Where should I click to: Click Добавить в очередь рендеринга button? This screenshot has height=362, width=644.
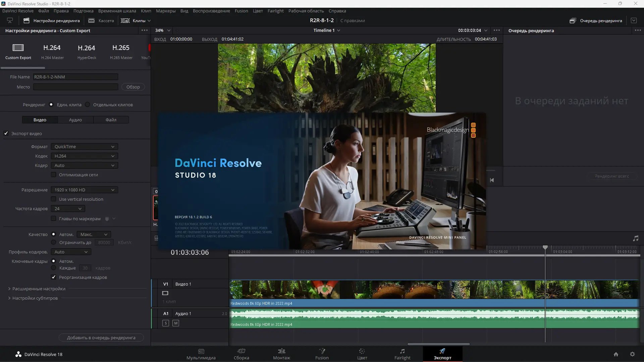101,338
